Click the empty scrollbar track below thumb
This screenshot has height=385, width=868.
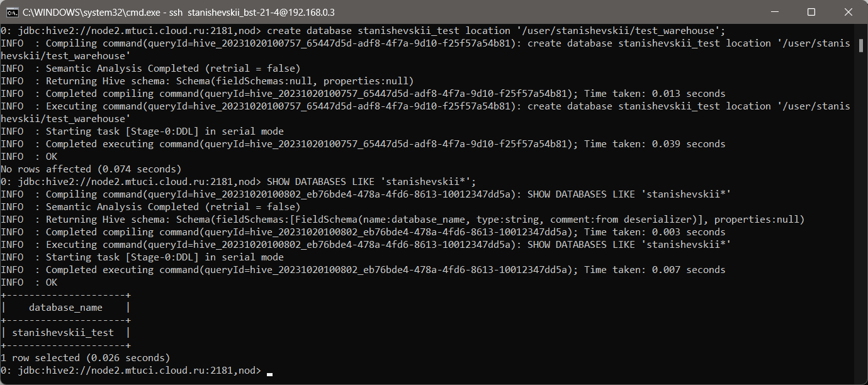[x=860, y=214]
